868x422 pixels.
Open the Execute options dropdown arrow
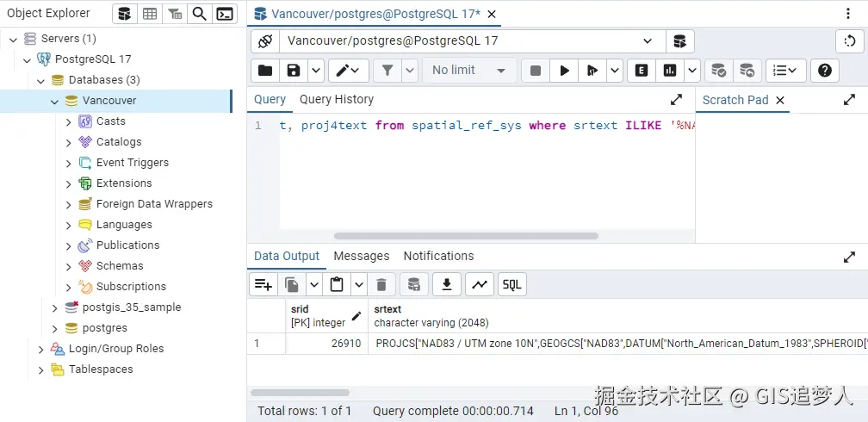point(615,71)
